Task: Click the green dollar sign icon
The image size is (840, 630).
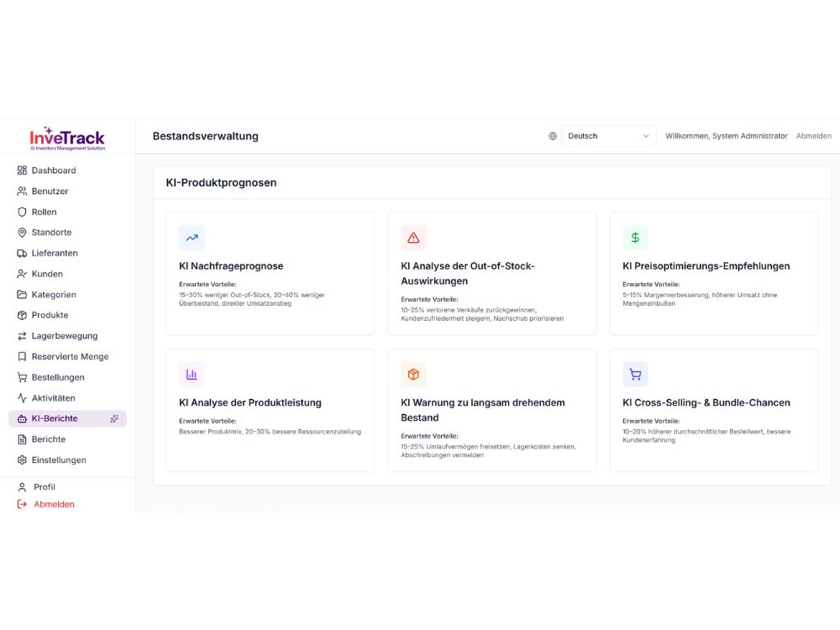Action: [x=635, y=238]
